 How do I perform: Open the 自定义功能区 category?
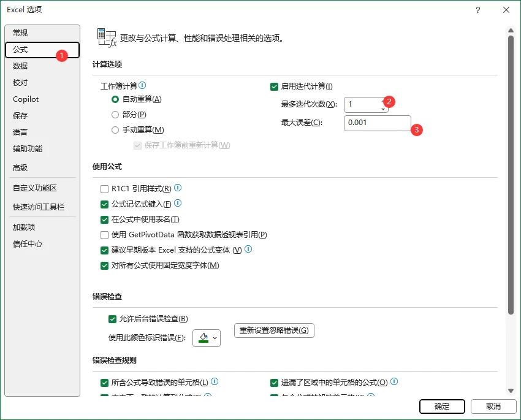[x=42, y=188]
